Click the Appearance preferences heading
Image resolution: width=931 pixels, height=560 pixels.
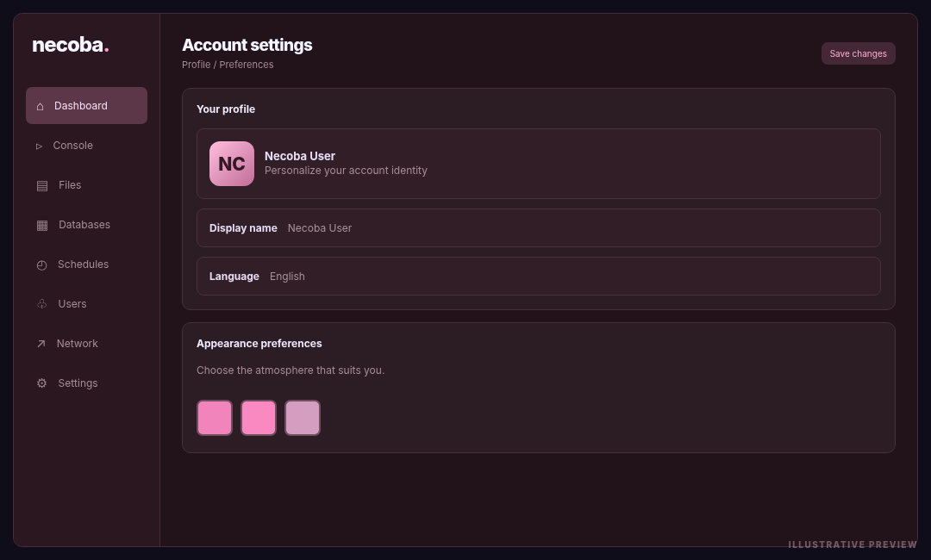259,344
